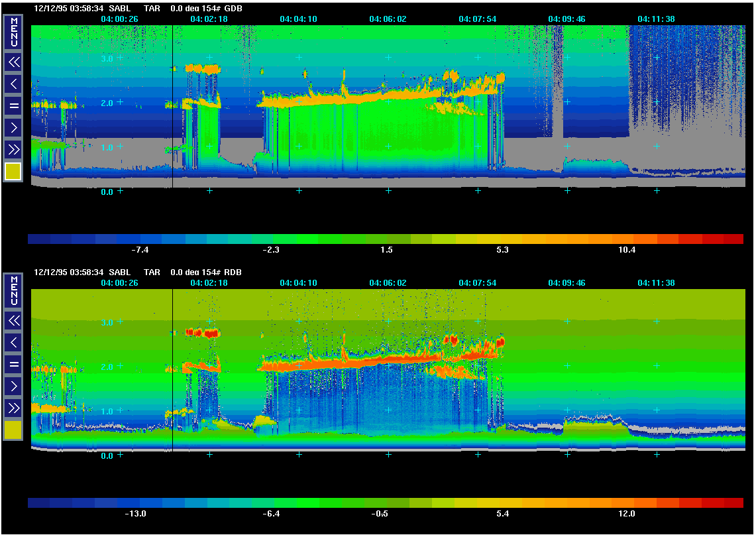This screenshot has height=537, width=756.
Task: Select the yellow square in RDB panel
Action: 13,430
